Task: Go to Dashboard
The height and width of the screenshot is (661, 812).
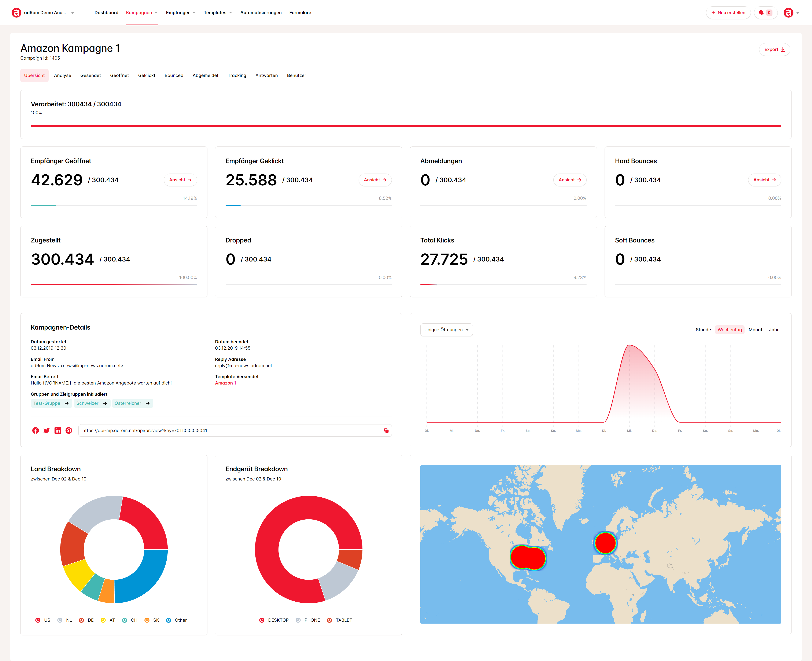Action: 106,12
